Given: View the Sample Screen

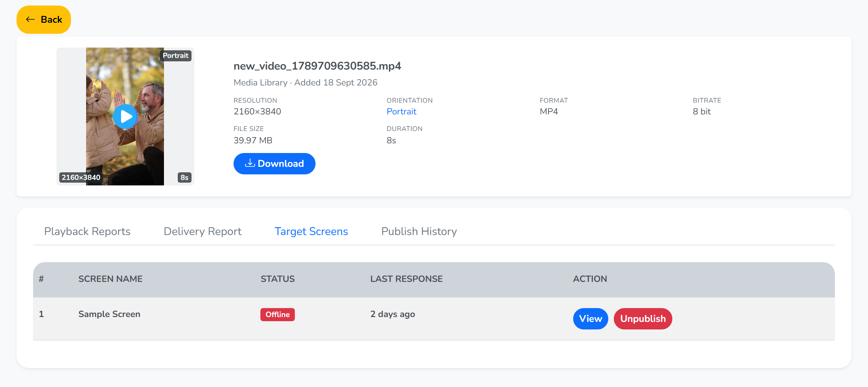Looking at the screenshot, I should click(x=590, y=319).
